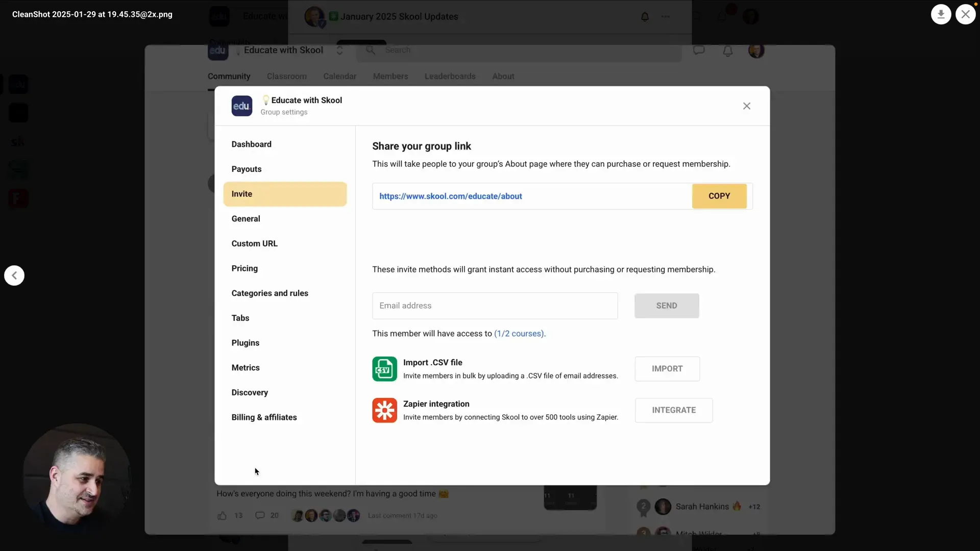Copy the group link with COPY button

coord(719,196)
